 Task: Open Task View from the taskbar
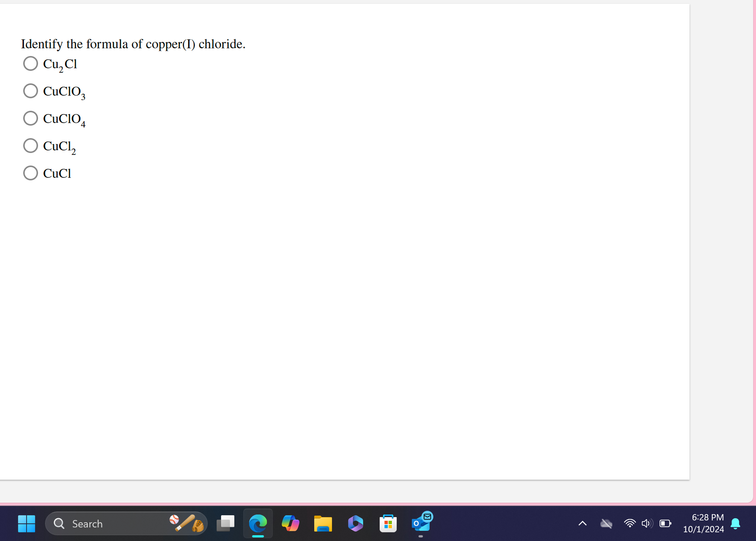(x=225, y=524)
